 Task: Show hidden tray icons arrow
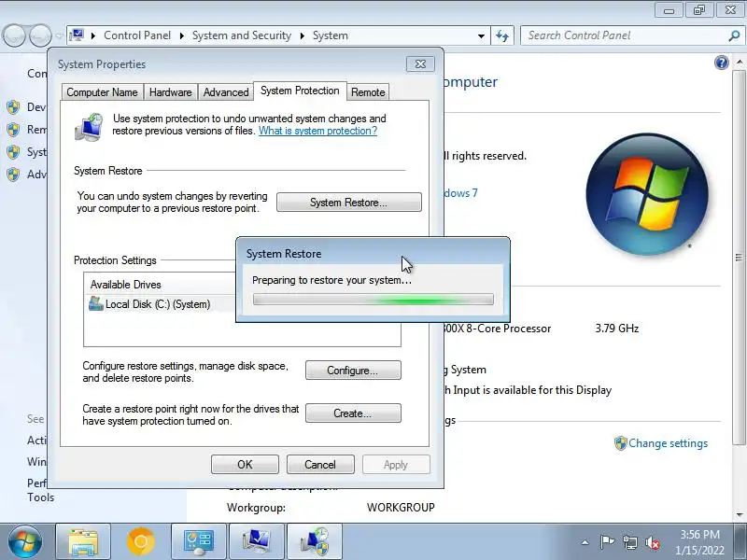585,542
